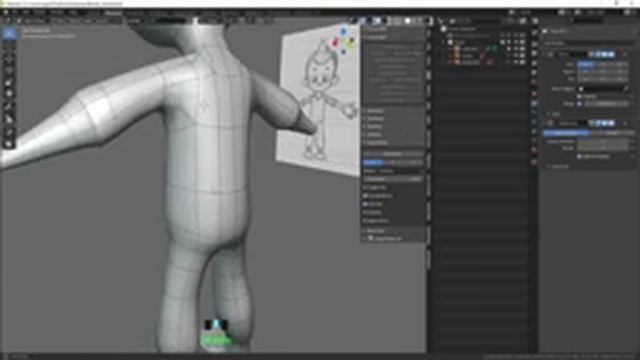
Task: Open the Help menu
Action: (72, 13)
